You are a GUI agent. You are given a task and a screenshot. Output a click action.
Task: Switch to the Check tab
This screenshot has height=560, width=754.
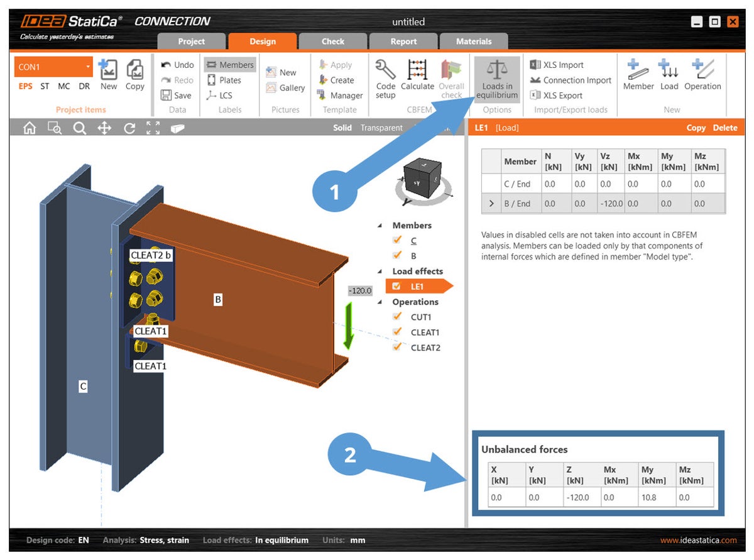click(x=332, y=41)
